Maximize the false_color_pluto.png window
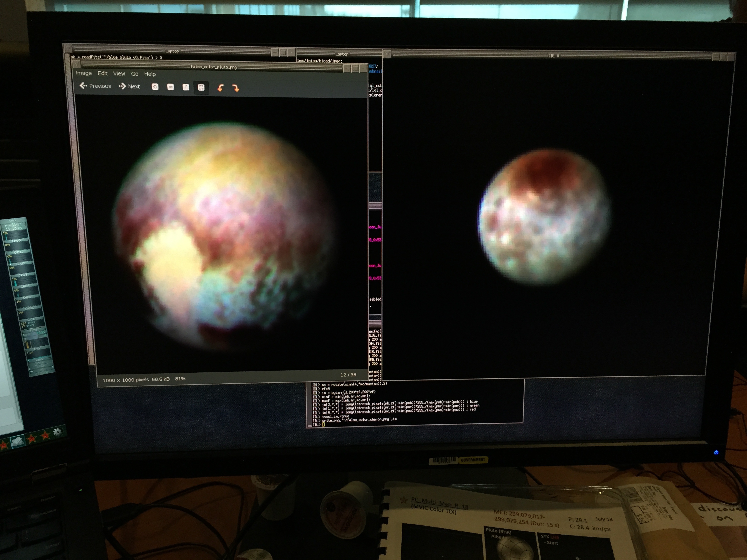 tap(355, 69)
